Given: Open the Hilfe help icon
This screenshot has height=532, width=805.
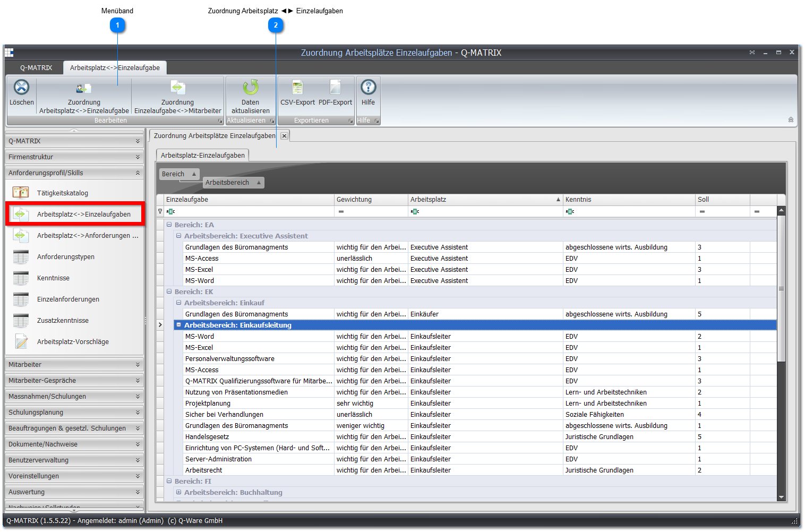Looking at the screenshot, I should click(x=369, y=87).
